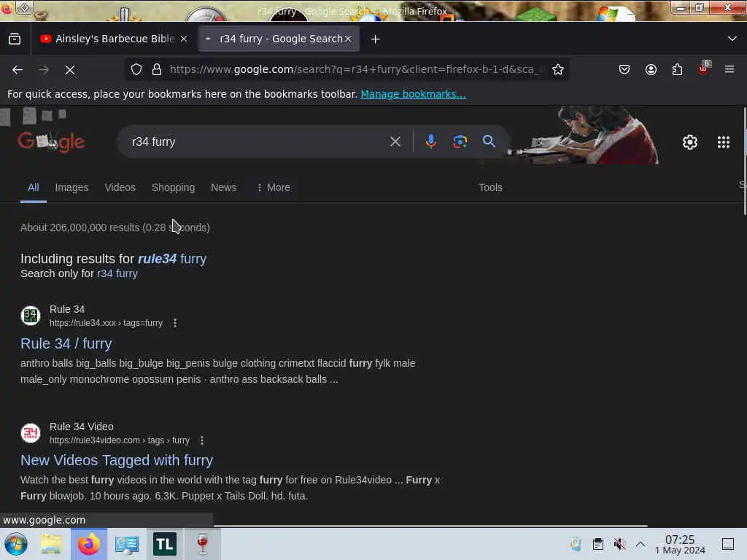Image resolution: width=747 pixels, height=560 pixels.
Task: Click the Manage bookmarks link
Action: point(413,94)
